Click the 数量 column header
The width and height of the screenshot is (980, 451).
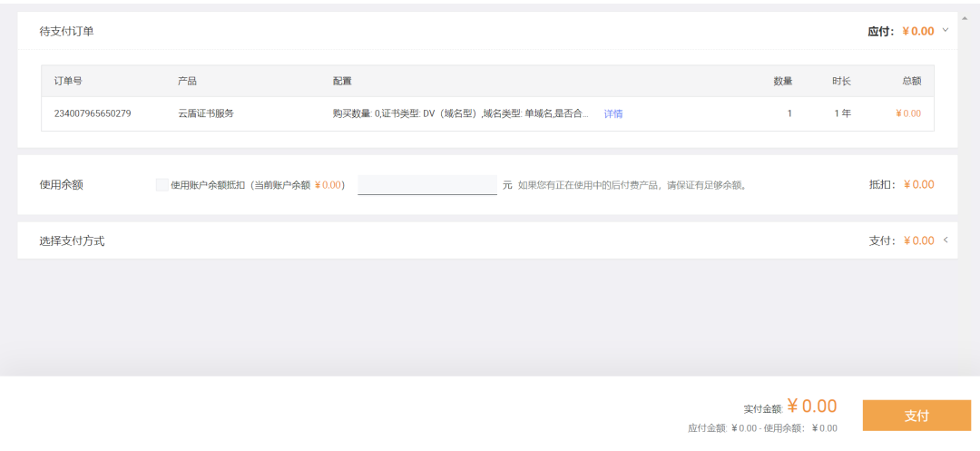(782, 82)
